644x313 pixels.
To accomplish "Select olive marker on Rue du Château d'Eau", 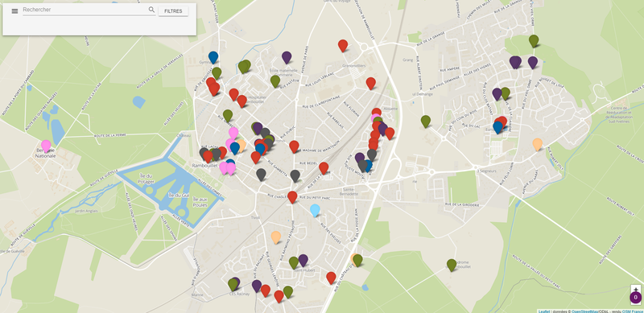I will tap(357, 260).
